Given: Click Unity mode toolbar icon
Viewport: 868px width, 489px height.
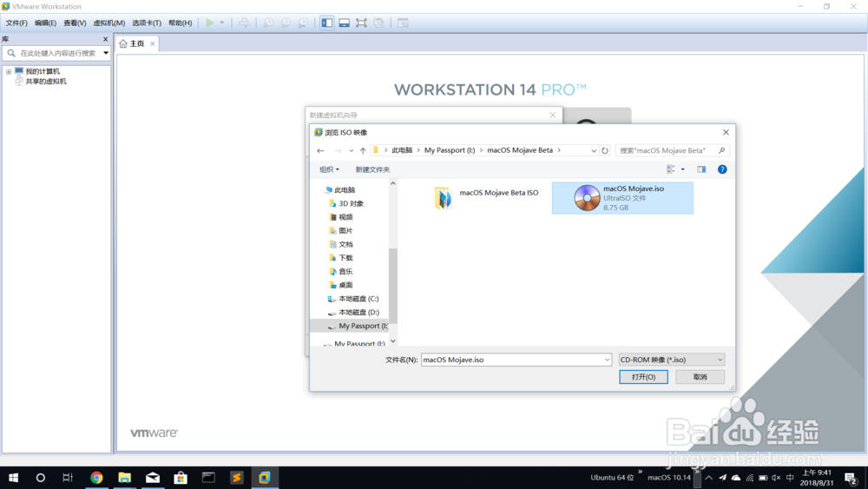Looking at the screenshot, I should pyautogui.click(x=378, y=23).
